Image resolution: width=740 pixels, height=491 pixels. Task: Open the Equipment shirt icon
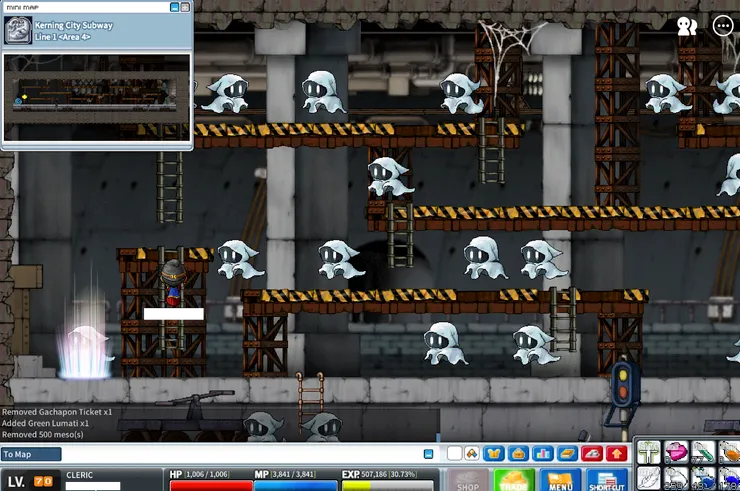(494, 454)
